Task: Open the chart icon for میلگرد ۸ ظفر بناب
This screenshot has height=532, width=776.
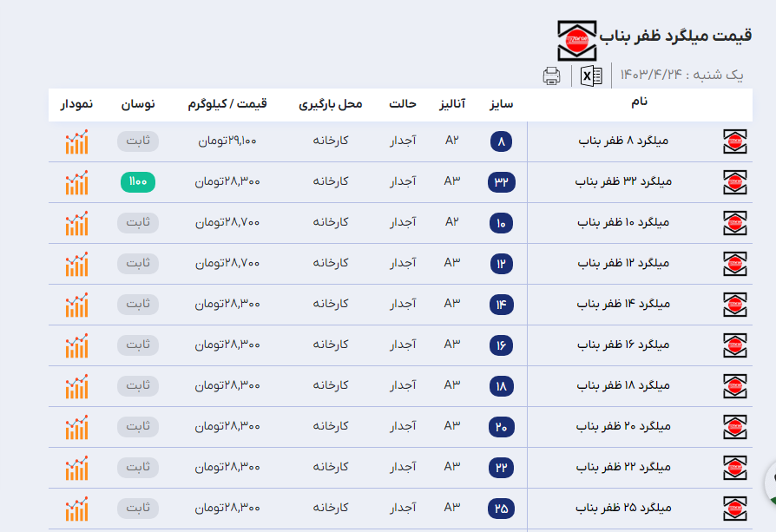Action: pyautogui.click(x=76, y=141)
